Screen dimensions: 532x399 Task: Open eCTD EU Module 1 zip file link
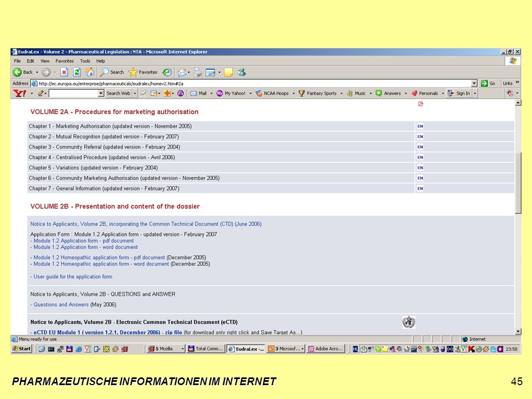[x=108, y=332]
